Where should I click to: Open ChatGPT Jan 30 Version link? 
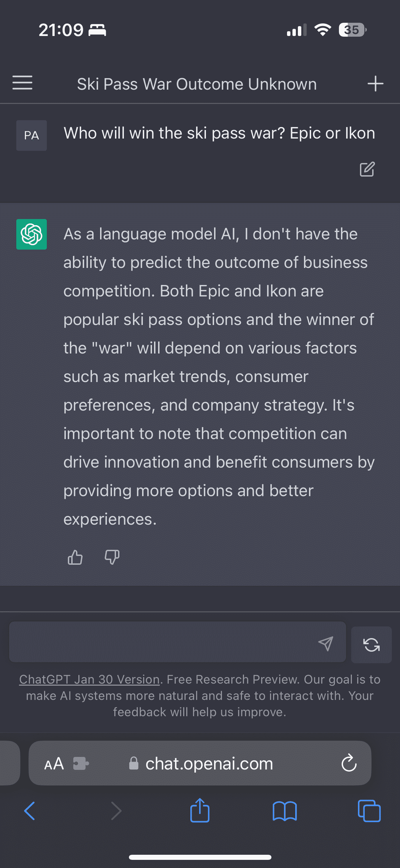(x=90, y=679)
